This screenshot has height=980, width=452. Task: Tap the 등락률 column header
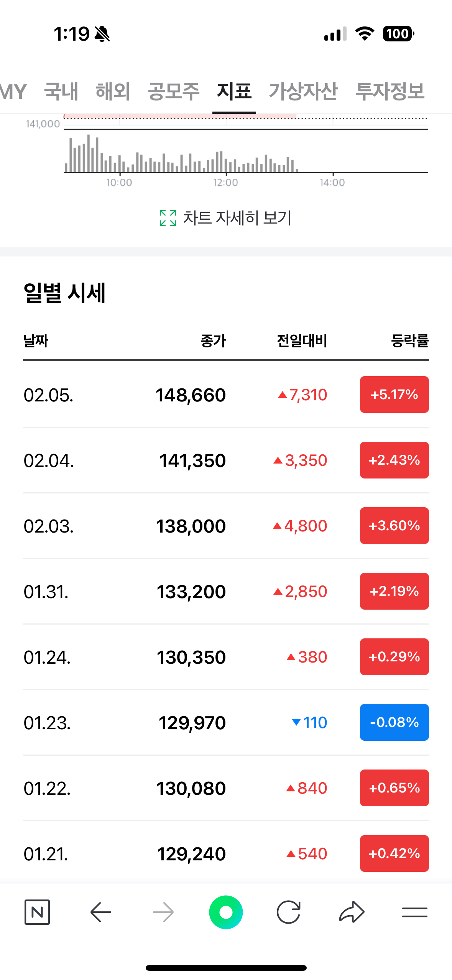point(410,340)
